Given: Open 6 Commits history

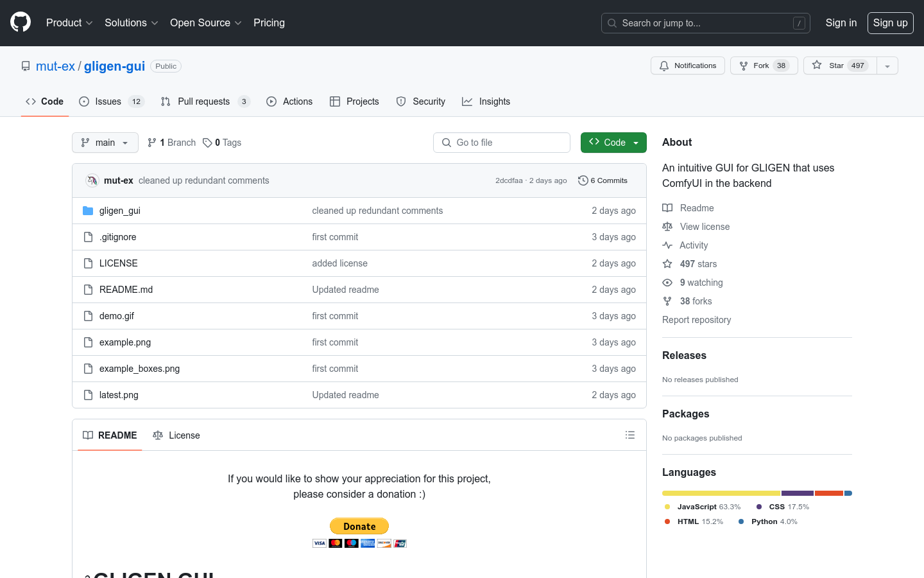Looking at the screenshot, I should pyautogui.click(x=603, y=180).
